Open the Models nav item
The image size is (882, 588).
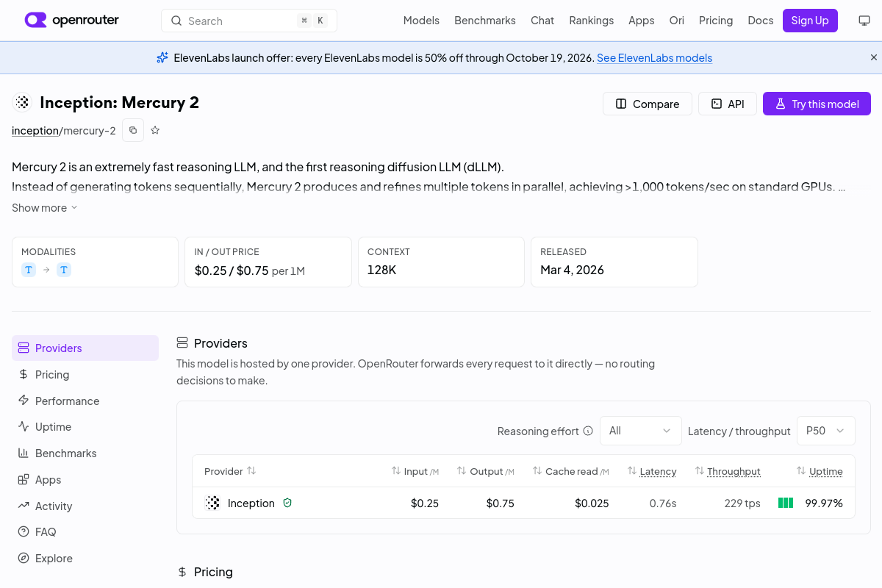pyautogui.click(x=421, y=21)
